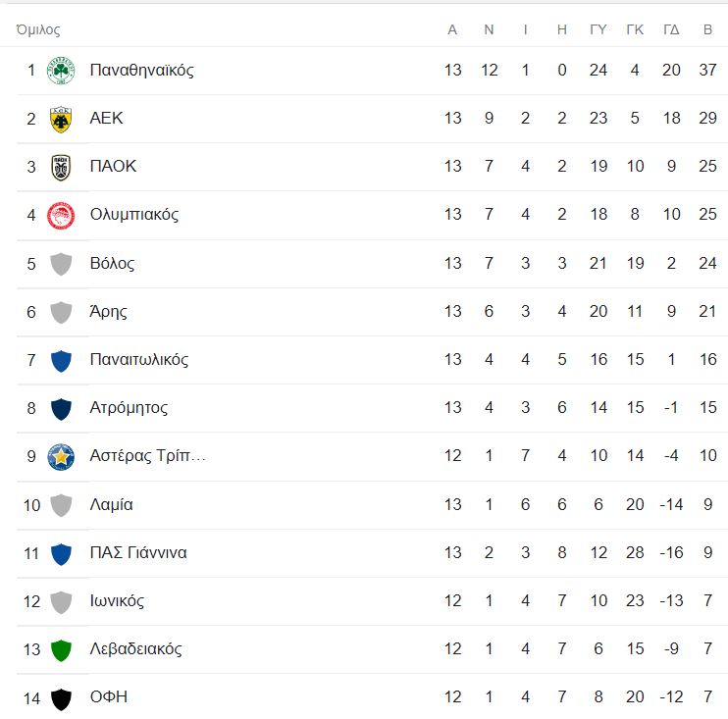Click the truncated Αστέρας Τρίπ… team name
Viewport: 728px width, 719px height.
pos(147,456)
